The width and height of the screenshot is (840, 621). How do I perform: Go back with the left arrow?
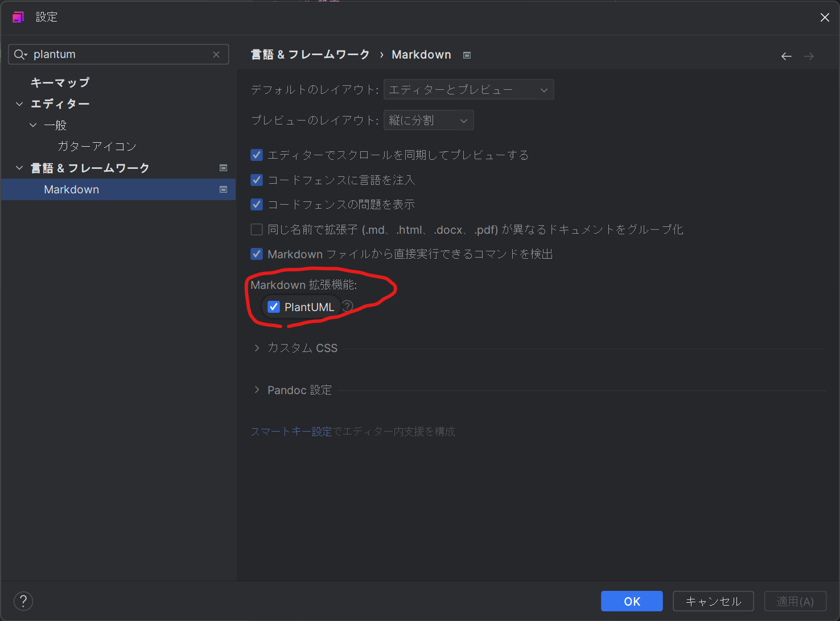coord(787,56)
